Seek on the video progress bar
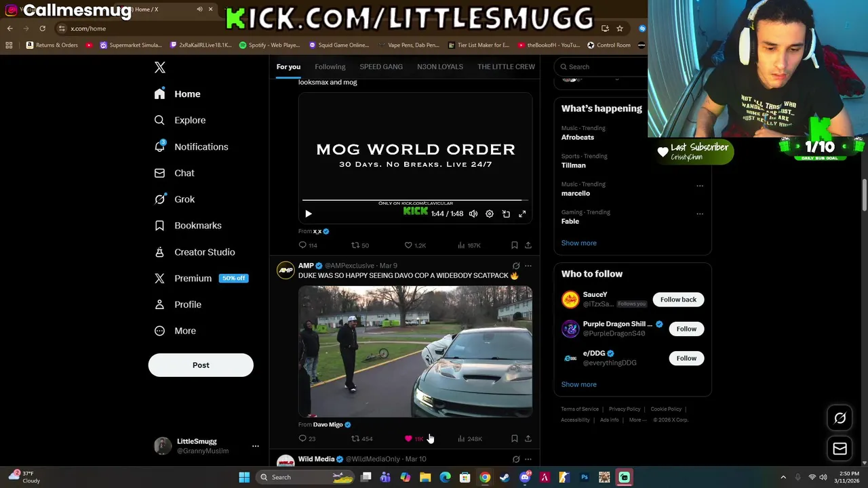Image resolution: width=868 pixels, height=488 pixels. [x=415, y=201]
